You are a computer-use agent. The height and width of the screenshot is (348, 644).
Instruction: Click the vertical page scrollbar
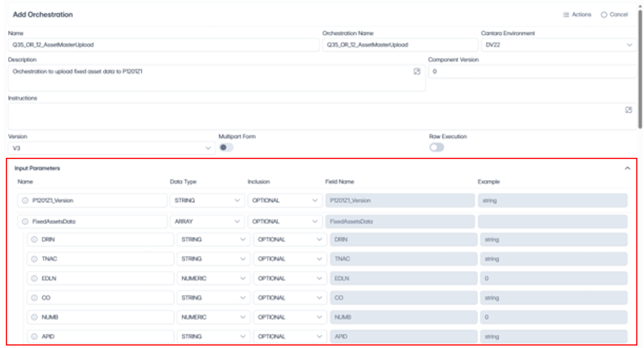[640, 69]
